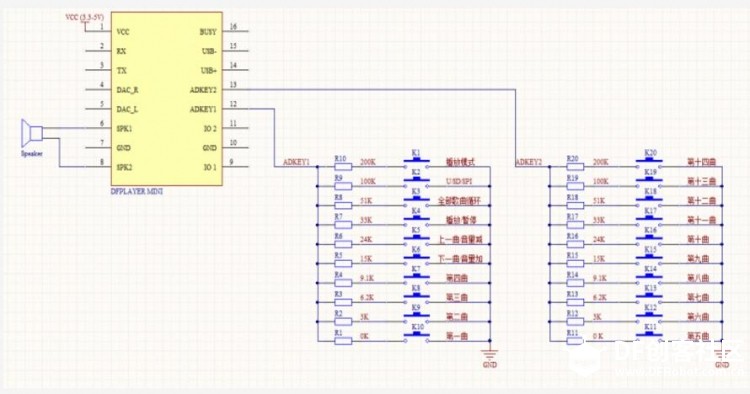Select the DFPLAYER MINI chip body

pos(166,99)
